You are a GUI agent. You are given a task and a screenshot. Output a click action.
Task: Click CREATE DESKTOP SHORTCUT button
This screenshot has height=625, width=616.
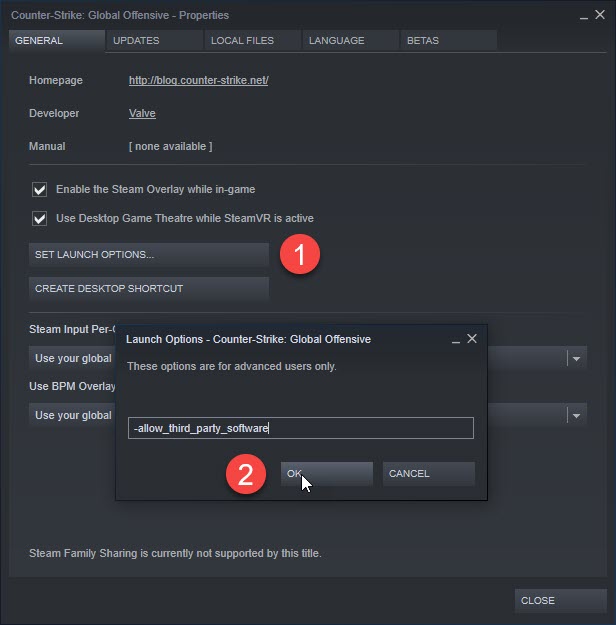[x=149, y=289]
